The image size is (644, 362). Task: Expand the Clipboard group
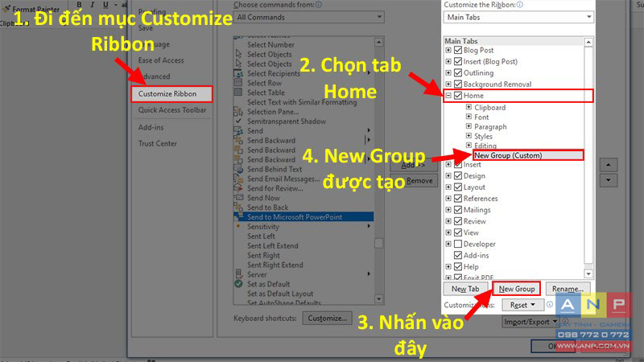[x=469, y=107]
